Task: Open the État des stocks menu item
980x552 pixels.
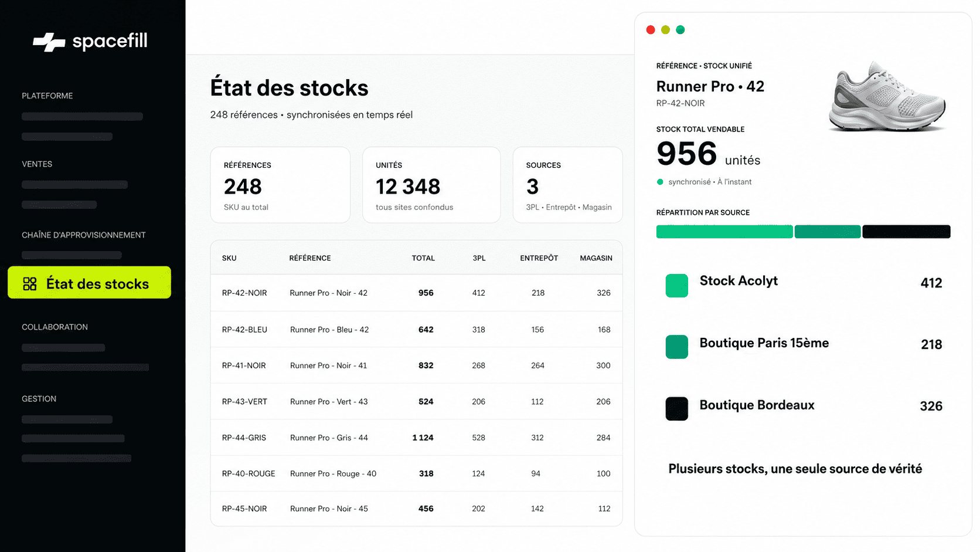Action: [89, 282]
